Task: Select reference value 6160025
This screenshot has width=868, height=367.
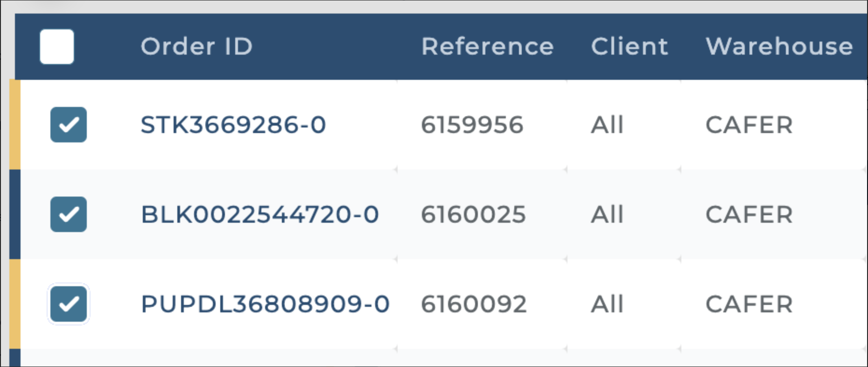Action: [474, 214]
